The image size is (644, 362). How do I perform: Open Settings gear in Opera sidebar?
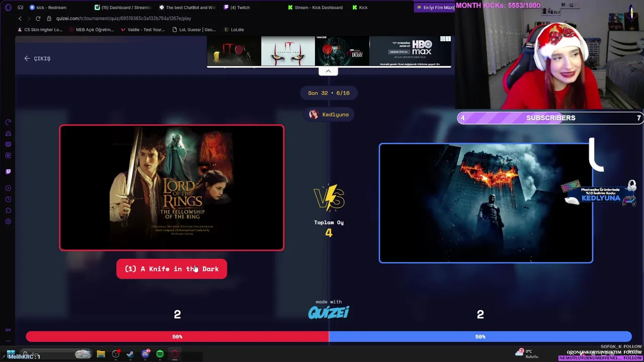[8, 221]
